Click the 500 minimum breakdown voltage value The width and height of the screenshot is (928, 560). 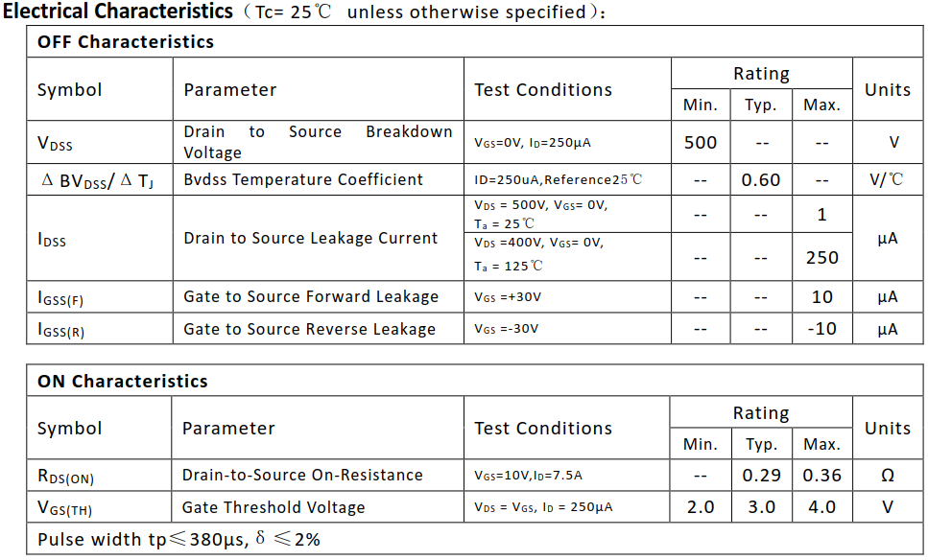click(x=701, y=142)
